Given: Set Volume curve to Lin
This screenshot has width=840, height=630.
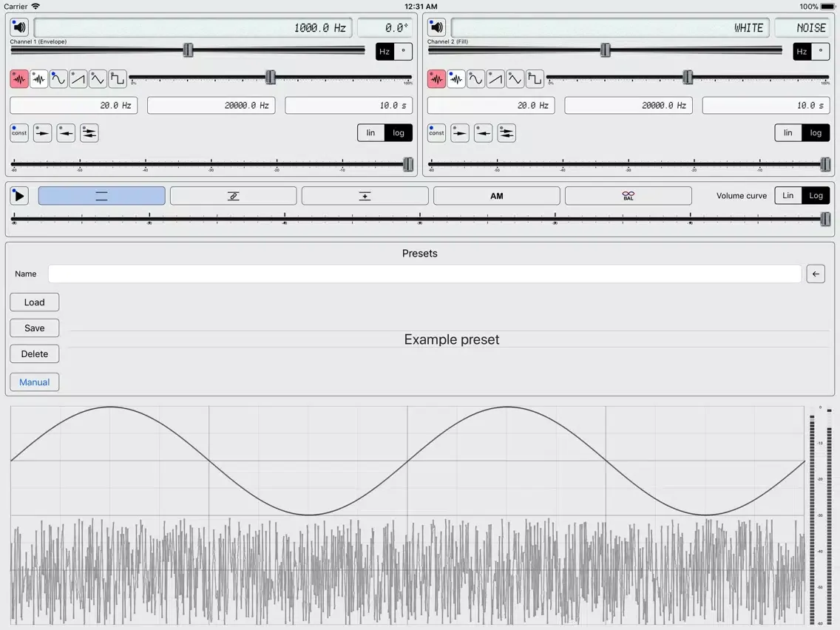Looking at the screenshot, I should point(788,196).
